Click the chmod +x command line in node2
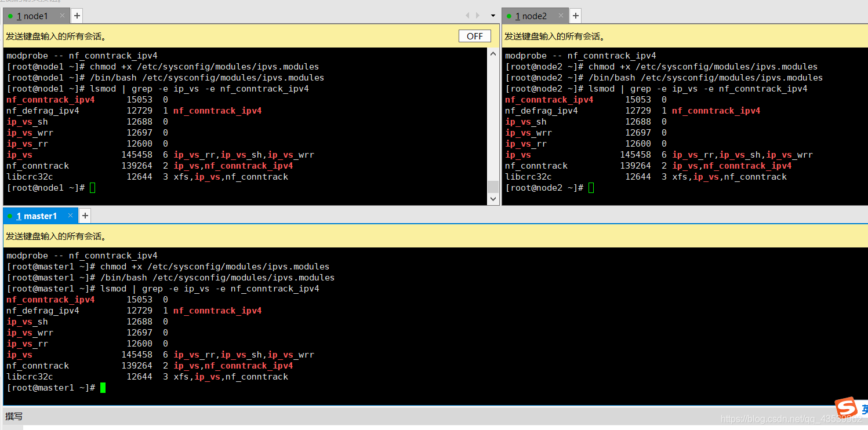Image resolution: width=868 pixels, height=430 pixels. click(662, 67)
